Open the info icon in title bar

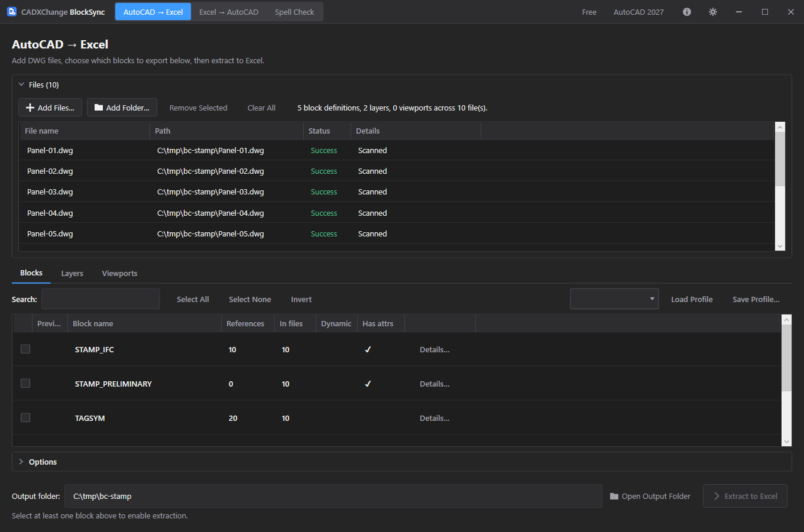687,12
